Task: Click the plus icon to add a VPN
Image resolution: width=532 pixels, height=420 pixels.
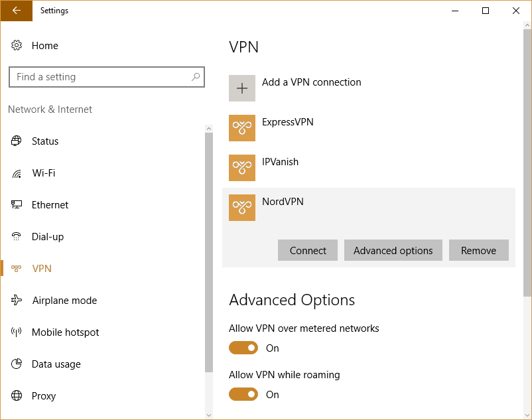Action: click(x=242, y=88)
